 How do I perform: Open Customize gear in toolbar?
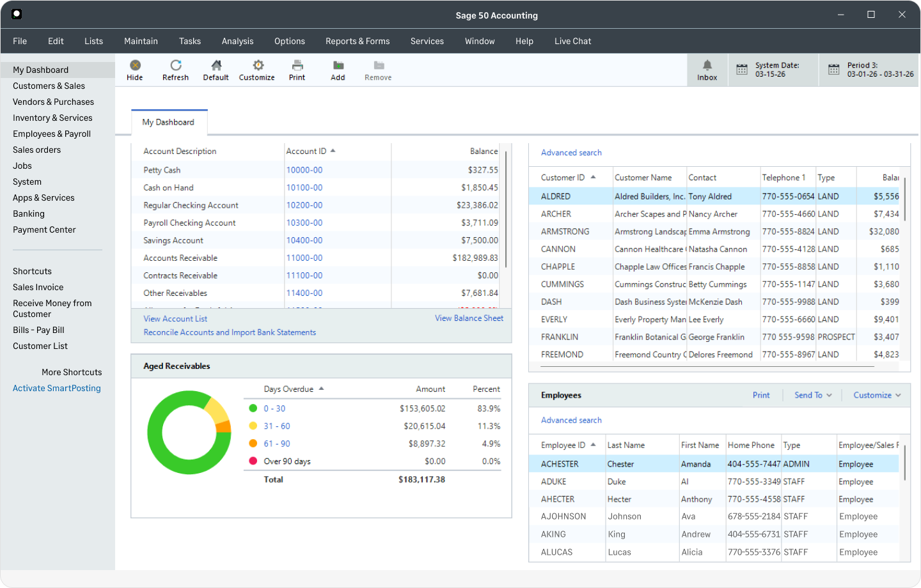tap(258, 65)
